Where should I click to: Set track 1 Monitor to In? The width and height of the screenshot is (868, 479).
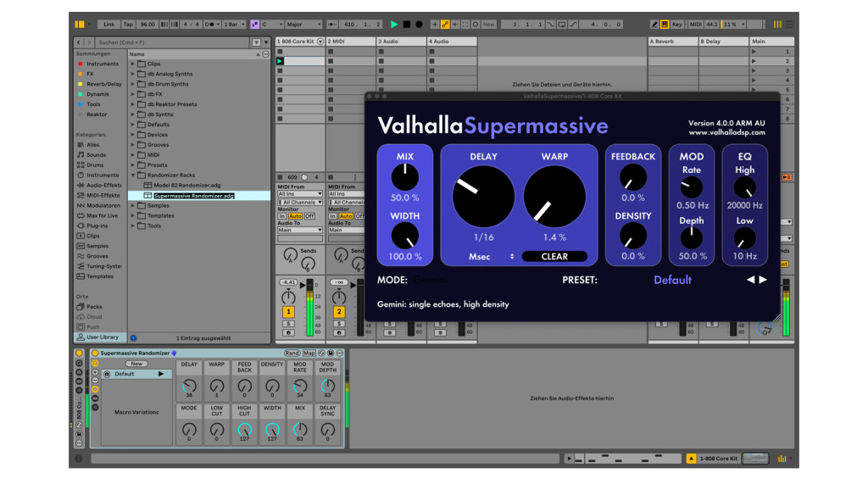(x=281, y=216)
